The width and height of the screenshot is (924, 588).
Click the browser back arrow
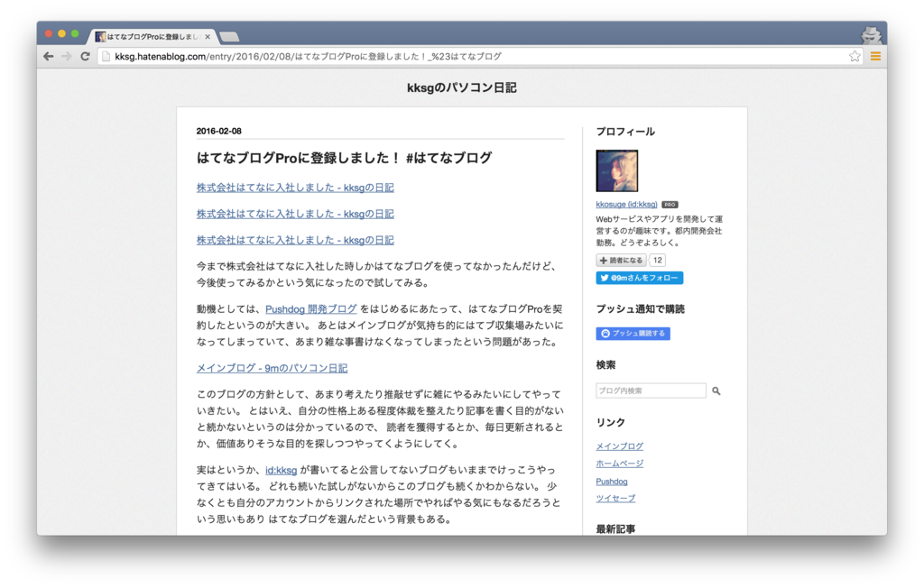tap(48, 55)
